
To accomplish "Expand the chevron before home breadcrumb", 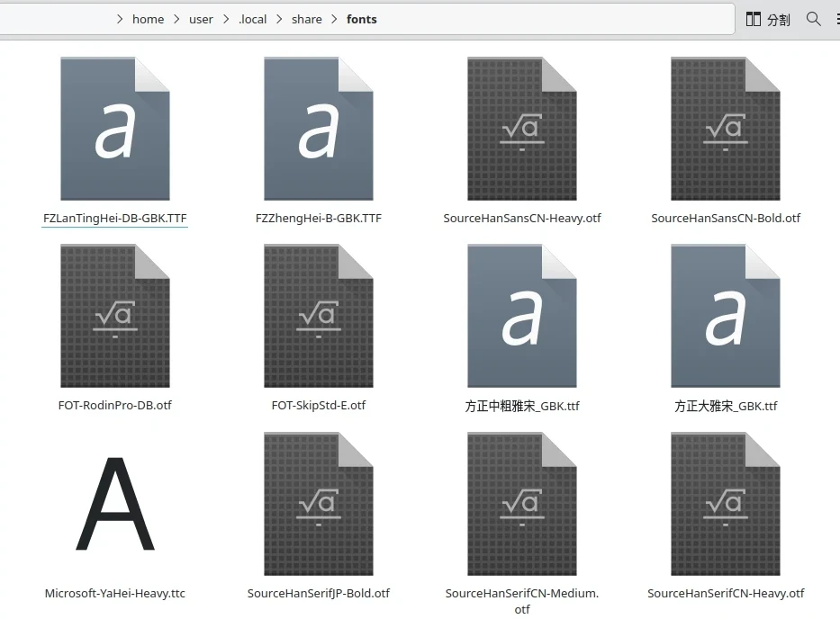I will click(x=120, y=19).
